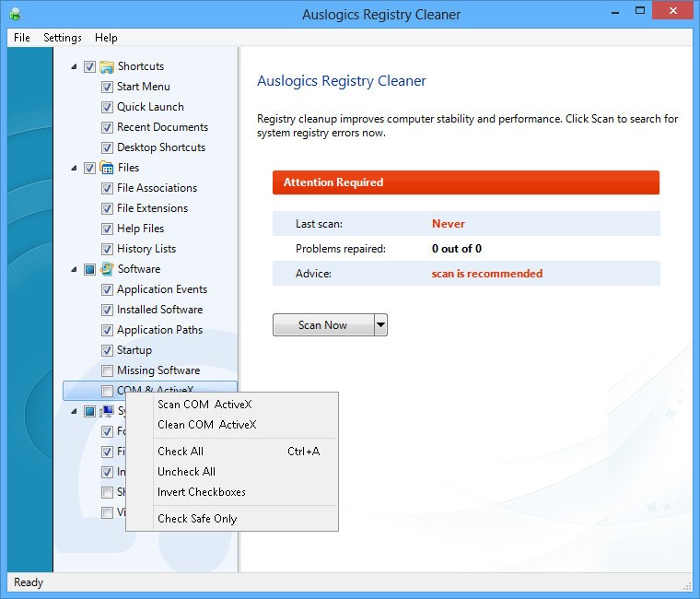Uncheck the Quick Launch checkbox
This screenshot has height=599, width=700.
coord(107,107)
